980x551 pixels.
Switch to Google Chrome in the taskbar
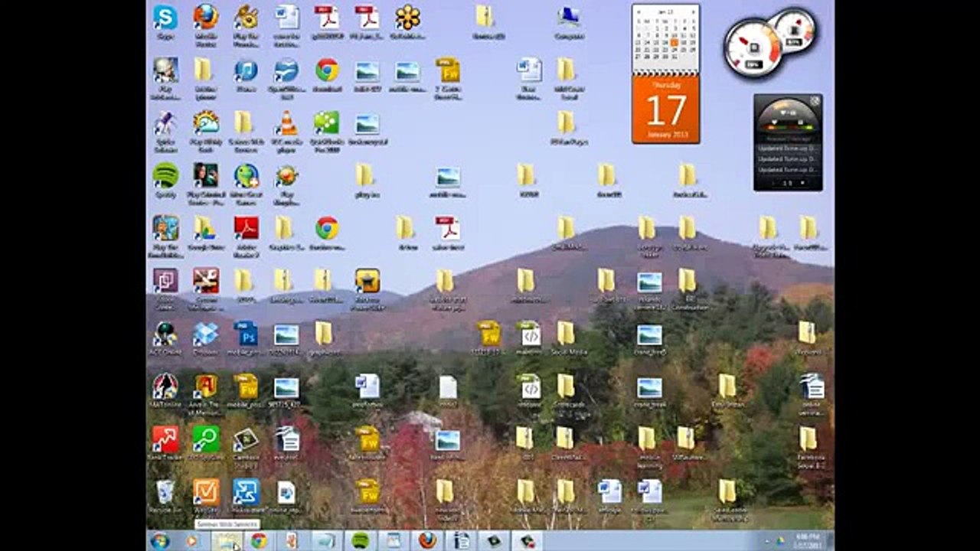pos(259,541)
